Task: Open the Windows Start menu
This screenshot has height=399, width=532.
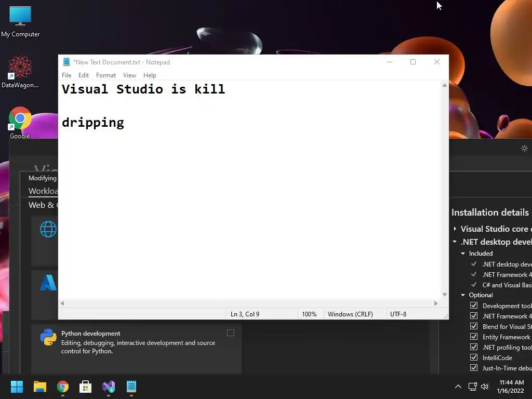Action: coord(17,387)
